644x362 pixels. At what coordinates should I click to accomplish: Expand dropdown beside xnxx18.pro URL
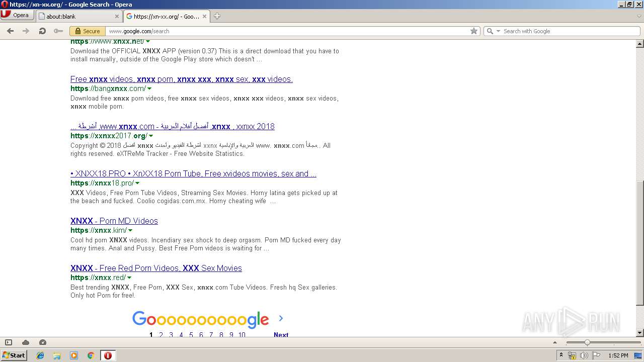point(137,184)
